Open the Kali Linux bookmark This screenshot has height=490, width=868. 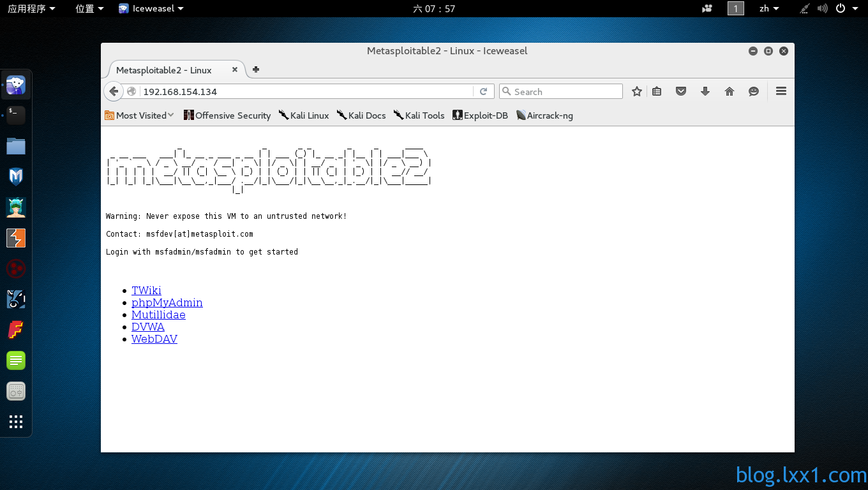tap(304, 115)
